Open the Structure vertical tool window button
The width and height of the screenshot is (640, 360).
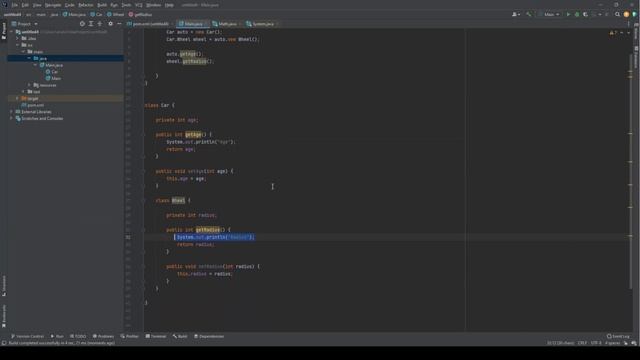(4, 286)
